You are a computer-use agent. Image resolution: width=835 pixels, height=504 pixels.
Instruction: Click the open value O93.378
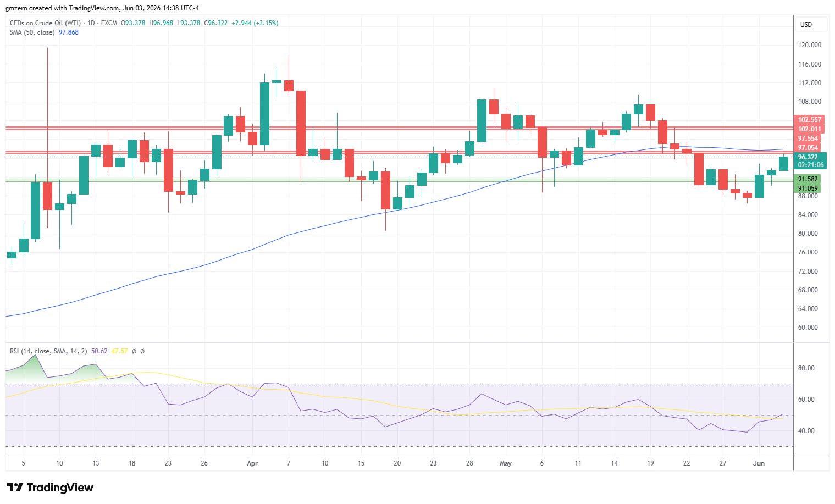click(133, 23)
